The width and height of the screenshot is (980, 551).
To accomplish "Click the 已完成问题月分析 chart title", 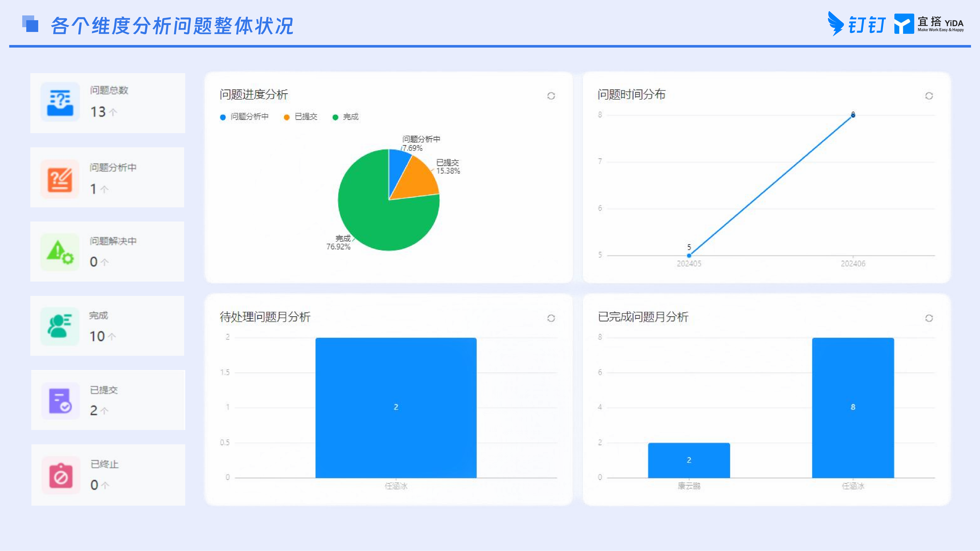I will pos(643,317).
